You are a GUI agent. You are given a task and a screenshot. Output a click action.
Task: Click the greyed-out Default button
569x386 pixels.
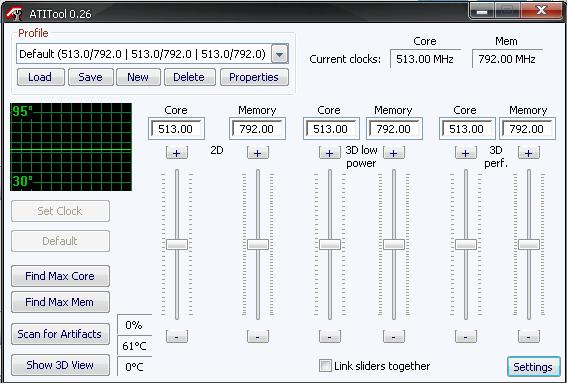60,241
